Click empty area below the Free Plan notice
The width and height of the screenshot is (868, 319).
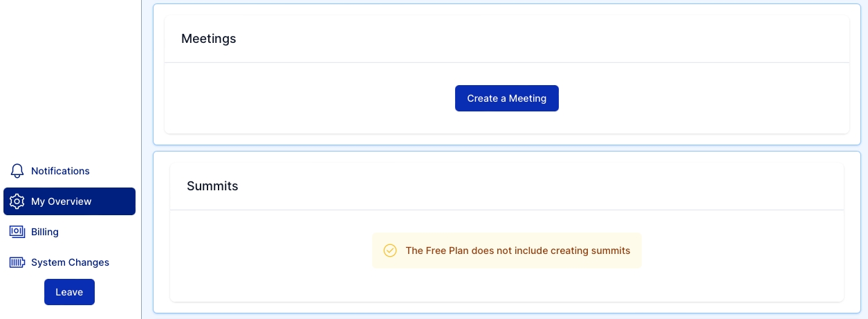point(506,285)
